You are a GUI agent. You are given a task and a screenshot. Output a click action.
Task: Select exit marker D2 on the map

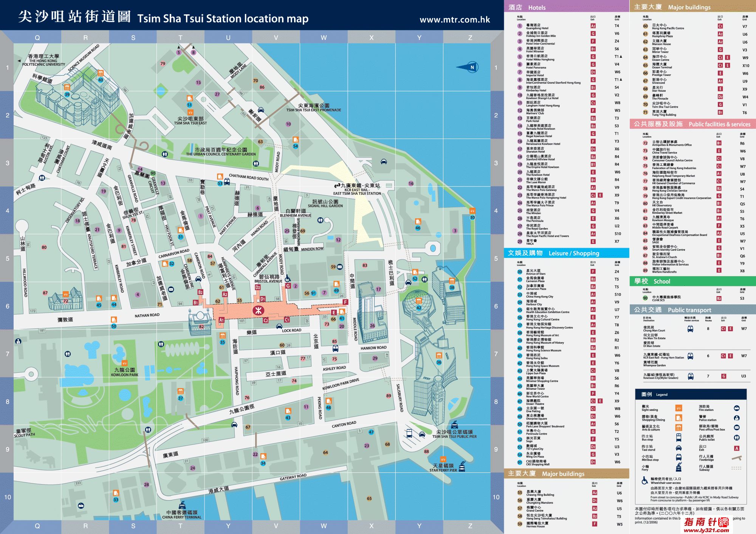tap(257, 287)
